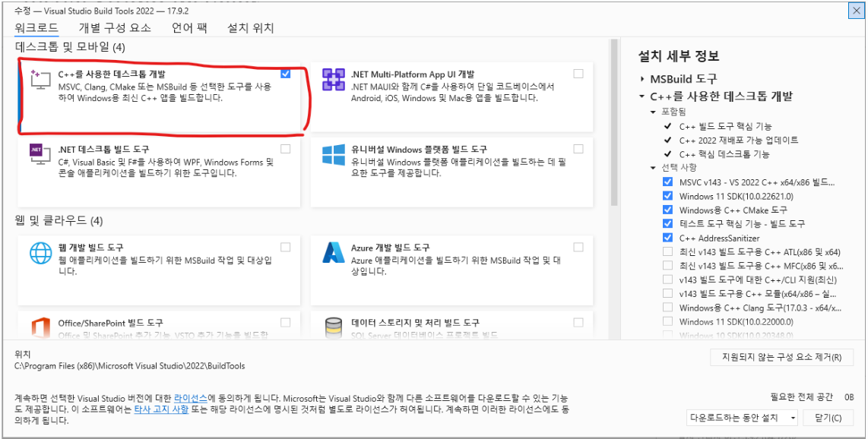The height and width of the screenshot is (439, 868).
Task: Check 유니버설 Windows 플랫폼 빌드 도구 workload
Action: 578,149
